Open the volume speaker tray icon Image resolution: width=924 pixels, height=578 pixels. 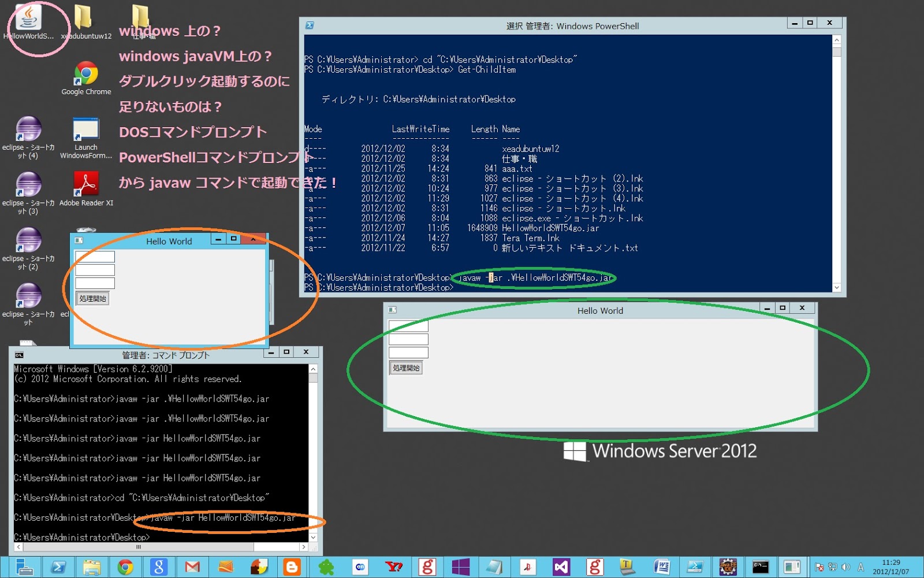pos(845,567)
